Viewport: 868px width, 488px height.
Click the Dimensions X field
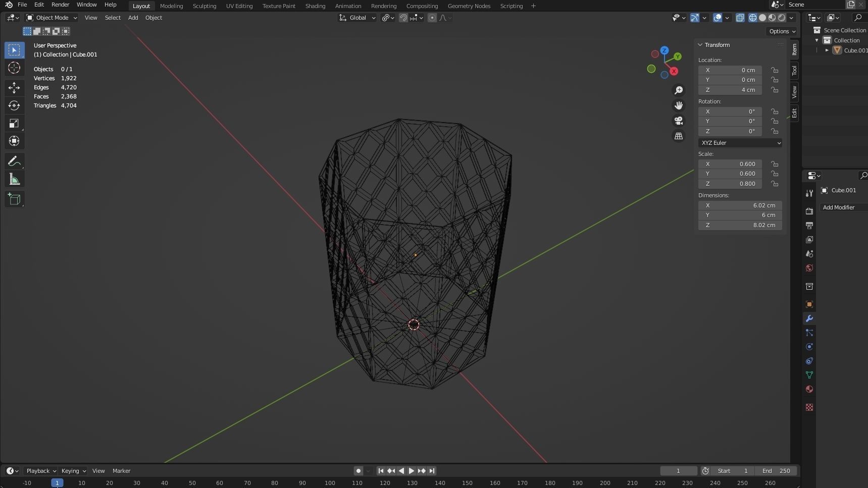(x=740, y=205)
